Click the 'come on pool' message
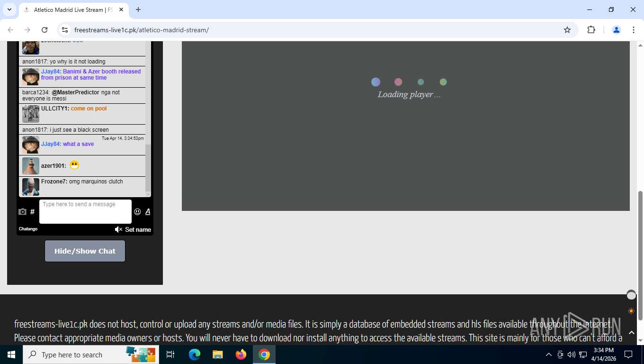Image resolution: width=644 pixels, height=364 pixels. point(89,109)
